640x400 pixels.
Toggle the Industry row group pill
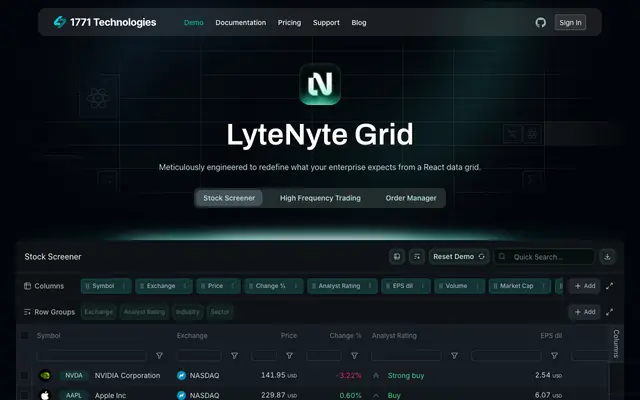coord(187,312)
